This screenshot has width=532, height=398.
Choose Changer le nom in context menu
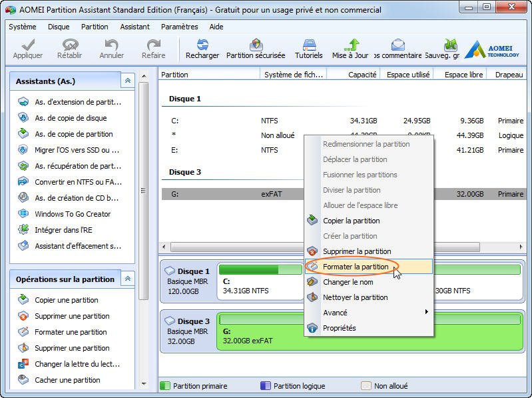(368, 282)
